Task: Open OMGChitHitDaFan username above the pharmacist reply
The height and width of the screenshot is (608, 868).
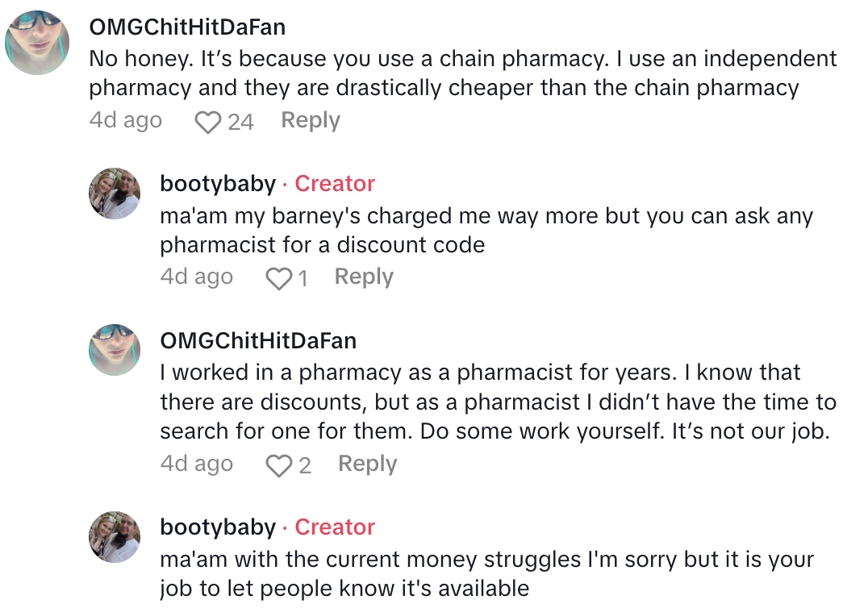Action: pyautogui.click(x=258, y=340)
